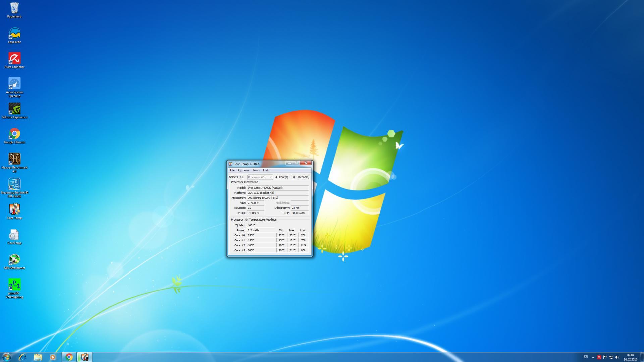Click the Core #1 temperature 15°C
Screen dimensions: 644x362
(x=261, y=240)
